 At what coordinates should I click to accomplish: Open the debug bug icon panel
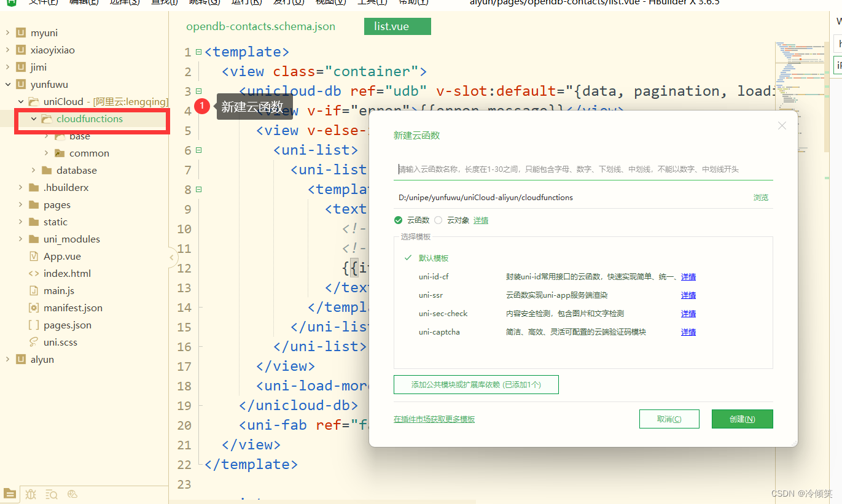31,494
